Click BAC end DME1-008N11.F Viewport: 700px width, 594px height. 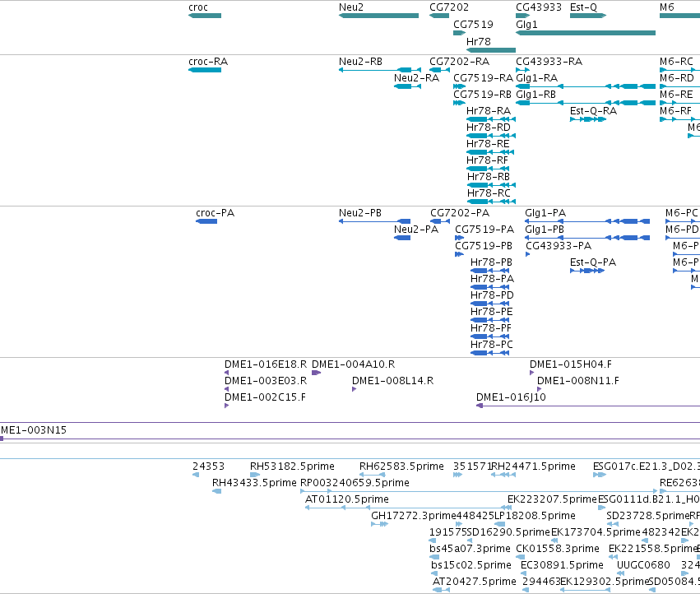click(539, 389)
